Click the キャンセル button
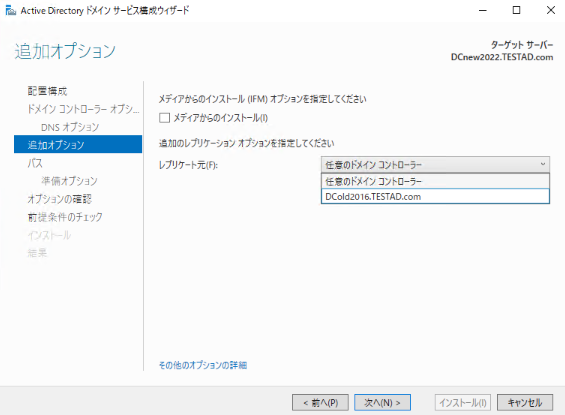Screen dimensions: 565x415 [x=525, y=402]
